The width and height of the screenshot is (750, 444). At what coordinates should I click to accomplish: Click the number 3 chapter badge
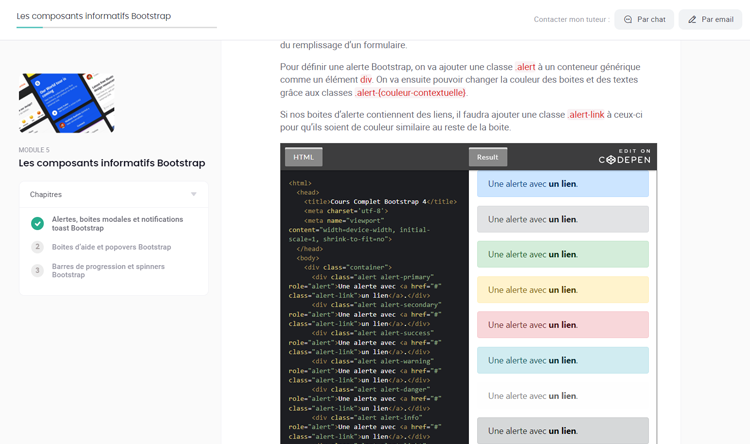[37, 271]
